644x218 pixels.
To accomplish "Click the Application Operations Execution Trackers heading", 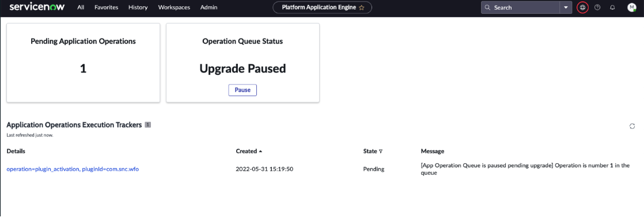I will 74,125.
